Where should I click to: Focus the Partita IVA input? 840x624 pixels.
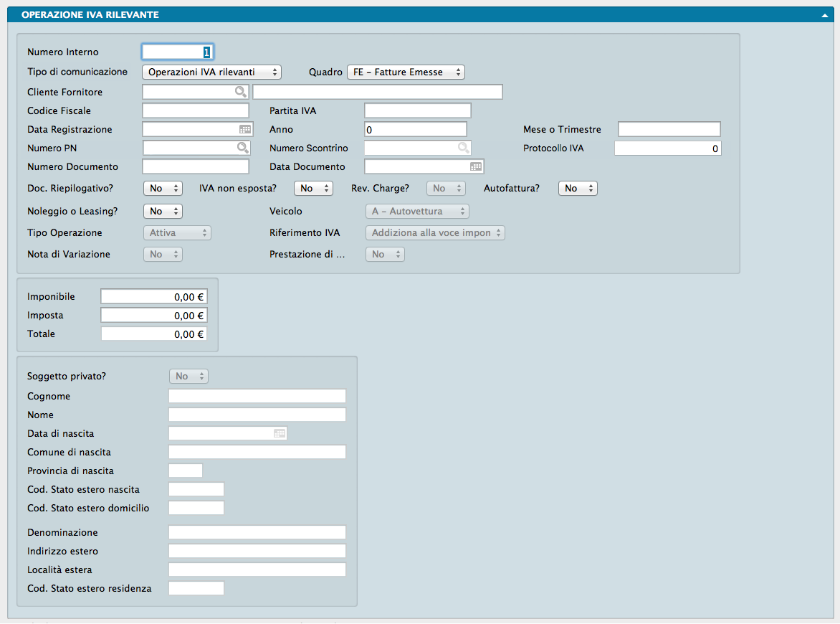click(417, 110)
